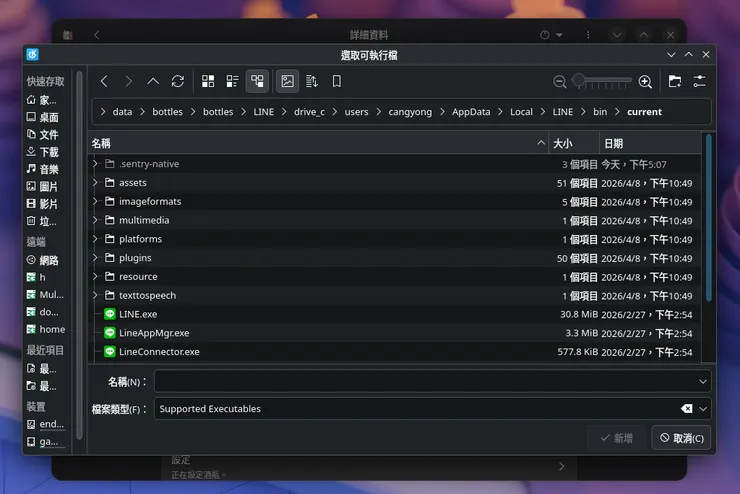Click the 新增 (Add) button
The width and height of the screenshot is (740, 494).
[616, 438]
